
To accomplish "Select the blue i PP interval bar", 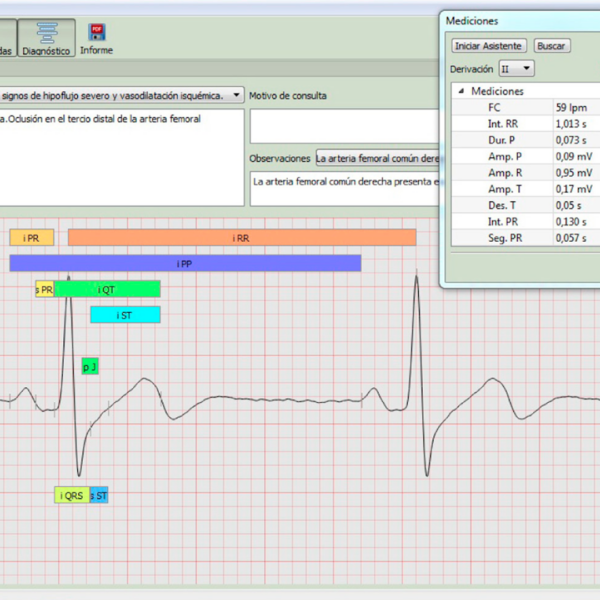I will [x=185, y=263].
